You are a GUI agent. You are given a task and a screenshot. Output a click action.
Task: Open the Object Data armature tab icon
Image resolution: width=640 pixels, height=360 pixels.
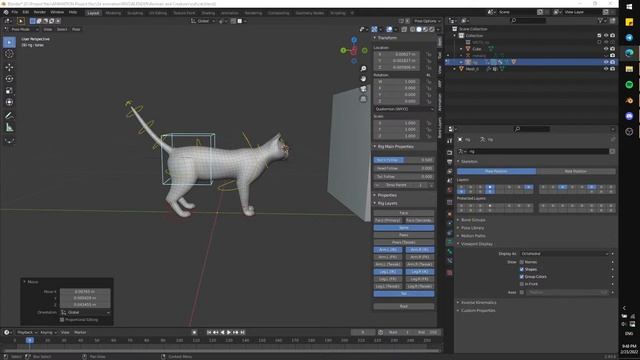coord(449,241)
